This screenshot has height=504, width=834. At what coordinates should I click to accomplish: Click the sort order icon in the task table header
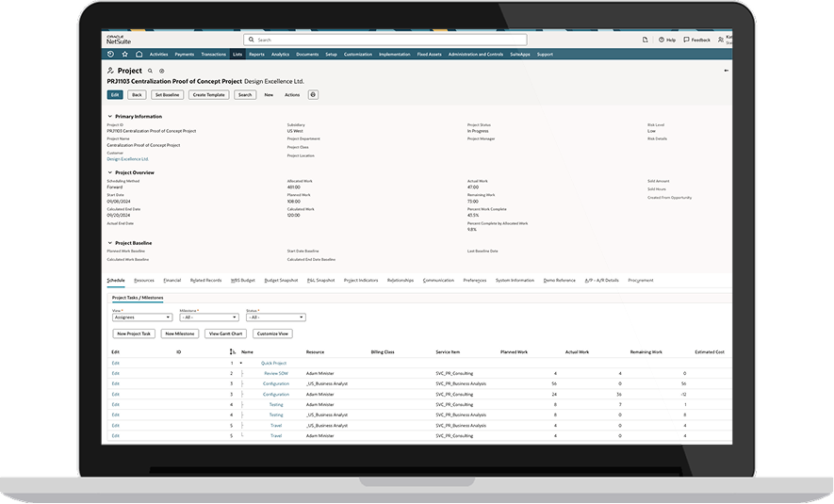(x=233, y=352)
